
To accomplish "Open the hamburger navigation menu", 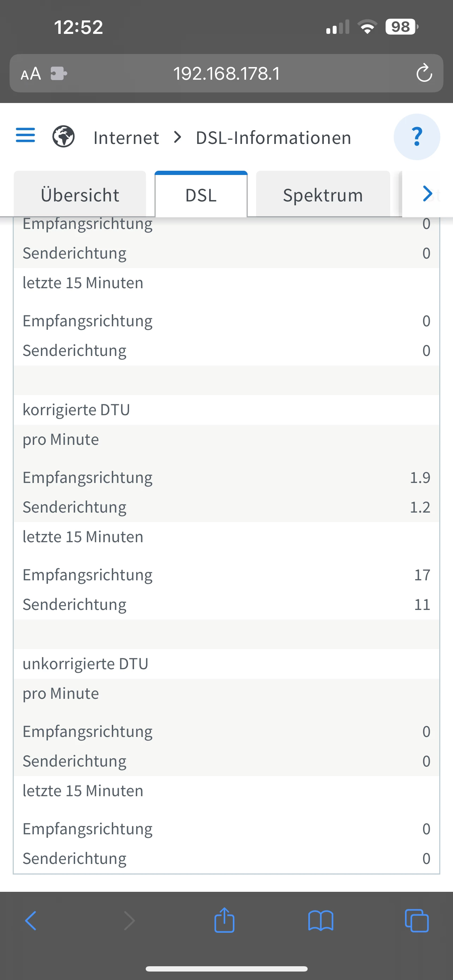I will pos(25,135).
